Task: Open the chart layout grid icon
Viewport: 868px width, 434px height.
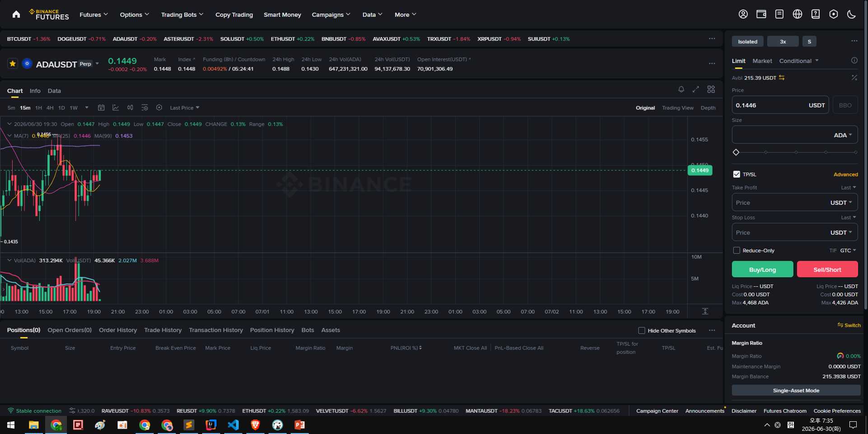Action: click(711, 90)
